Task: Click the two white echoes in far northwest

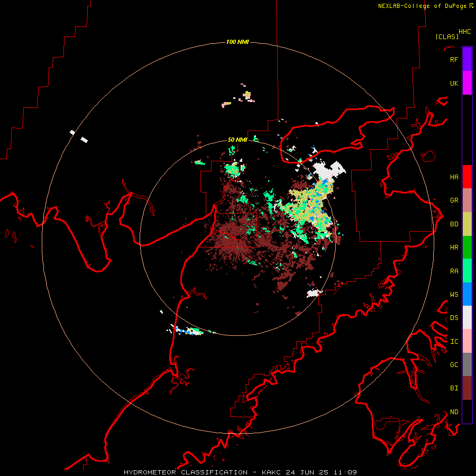Action: click(x=79, y=136)
